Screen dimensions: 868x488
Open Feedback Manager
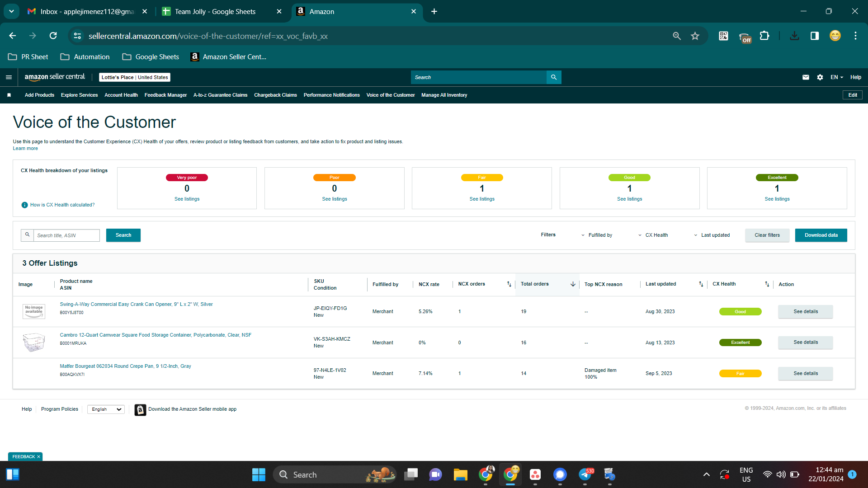(x=165, y=95)
